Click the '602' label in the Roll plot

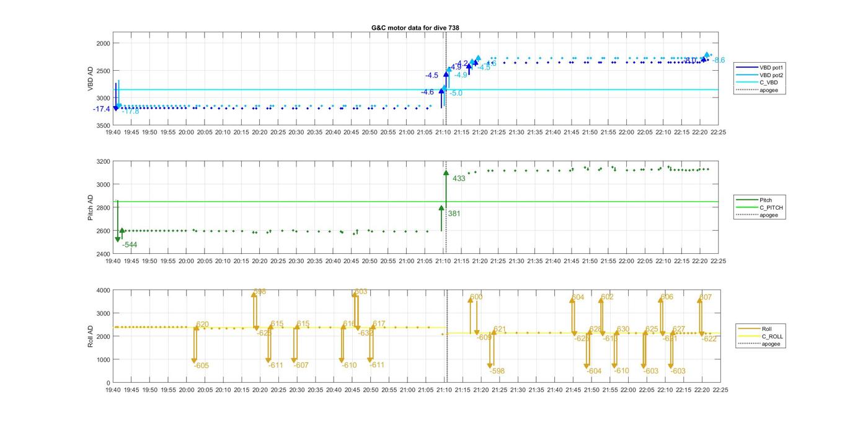point(608,297)
